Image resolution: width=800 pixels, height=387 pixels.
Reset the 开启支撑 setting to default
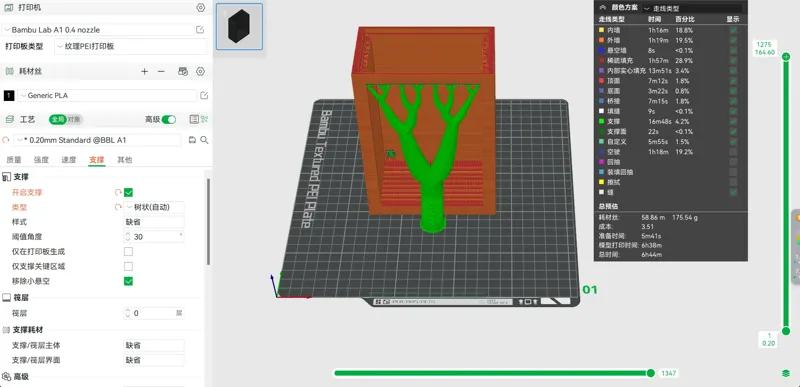point(118,192)
